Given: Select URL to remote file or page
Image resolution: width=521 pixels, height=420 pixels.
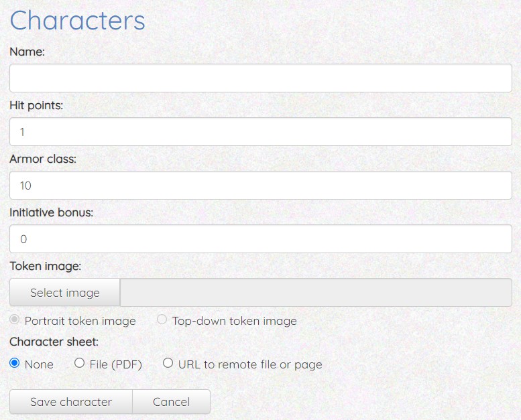Looking at the screenshot, I should point(168,364).
